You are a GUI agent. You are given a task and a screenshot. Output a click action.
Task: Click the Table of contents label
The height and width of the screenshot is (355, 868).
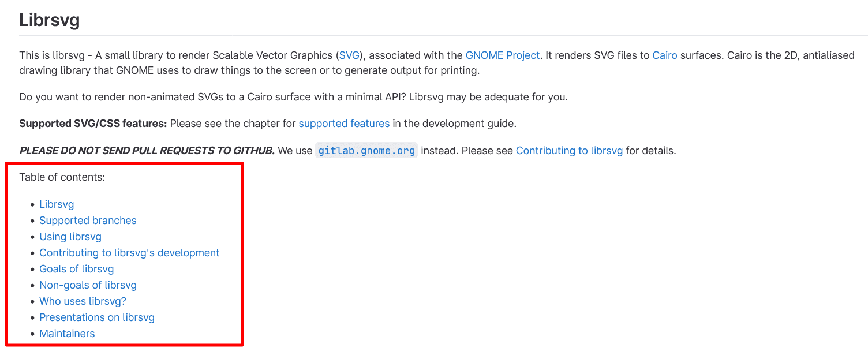pyautogui.click(x=62, y=177)
